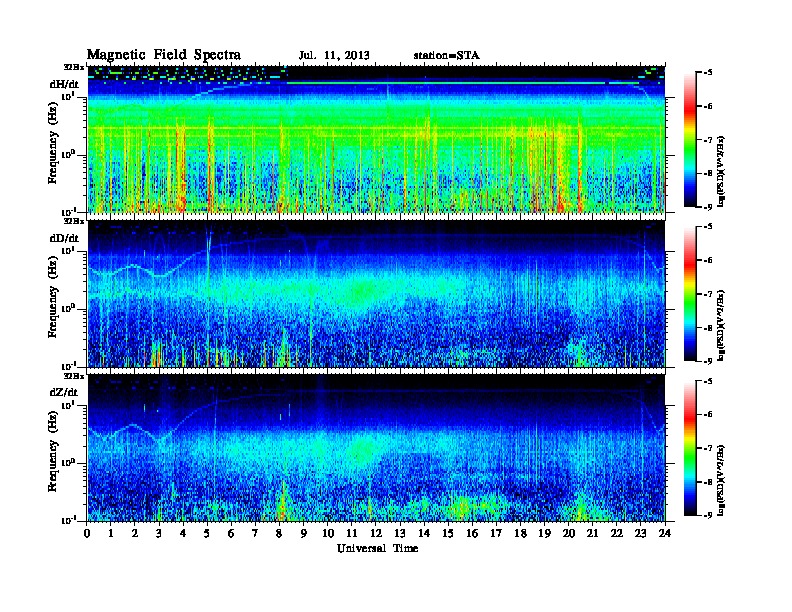Click the color bar beside the dH/dt panel
792x612 pixels.
(x=690, y=140)
